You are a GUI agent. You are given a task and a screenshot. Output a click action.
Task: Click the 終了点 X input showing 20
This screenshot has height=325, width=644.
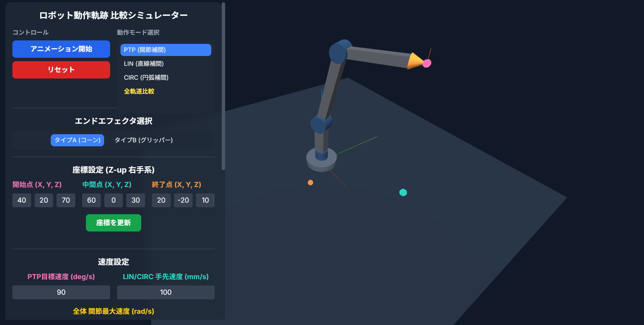[161, 200]
